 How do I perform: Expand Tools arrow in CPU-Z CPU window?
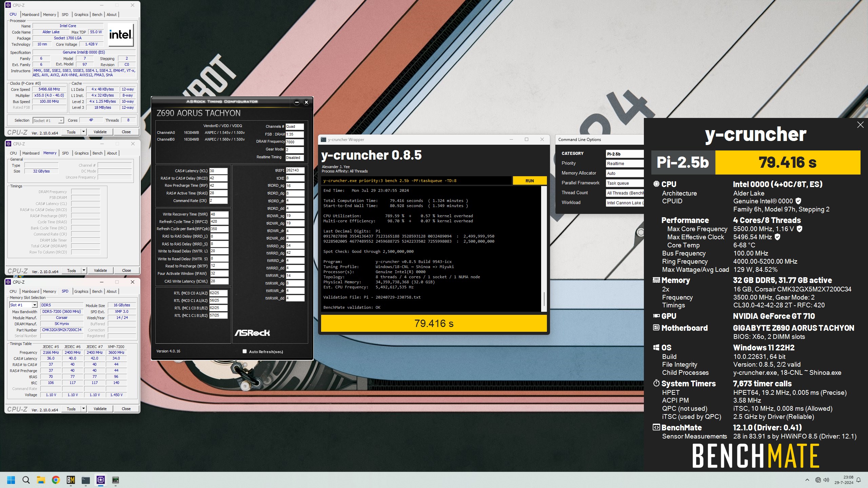click(x=83, y=132)
